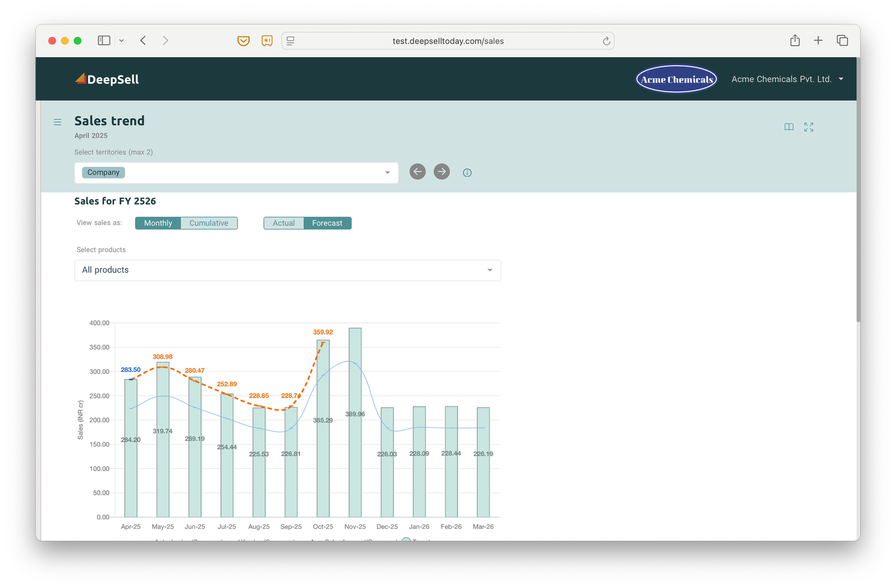
Task: Open the hamburger sidebar menu icon
Action: point(57,122)
